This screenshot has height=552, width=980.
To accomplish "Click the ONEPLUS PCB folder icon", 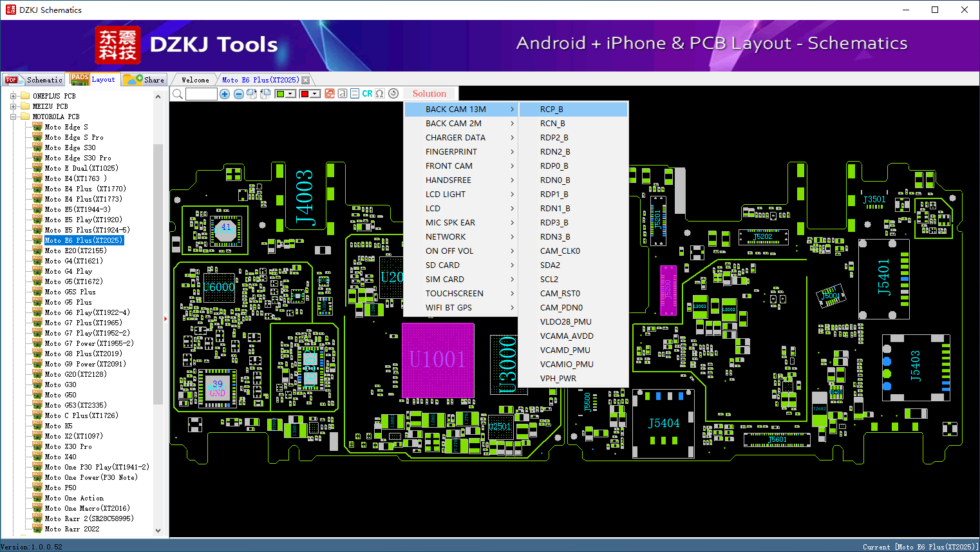I will click(25, 96).
